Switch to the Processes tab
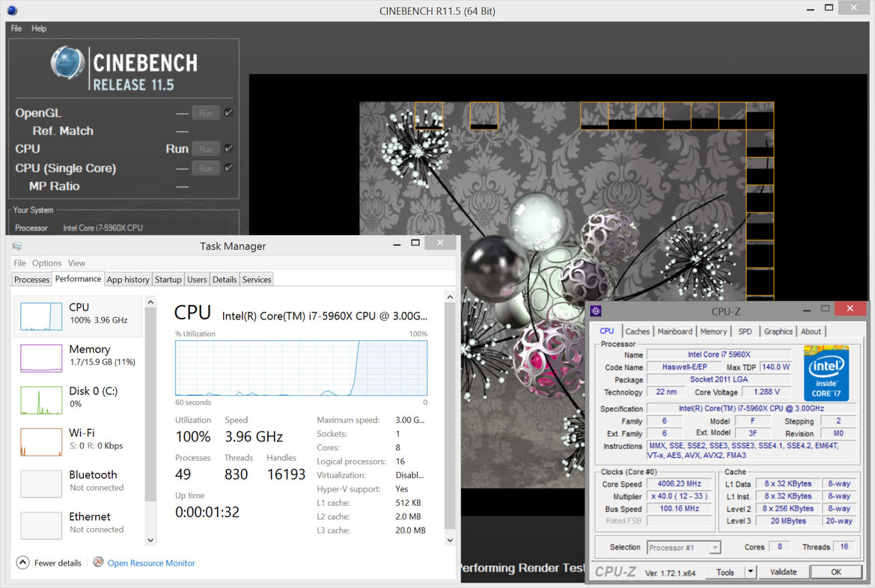The image size is (875, 588). [x=31, y=280]
